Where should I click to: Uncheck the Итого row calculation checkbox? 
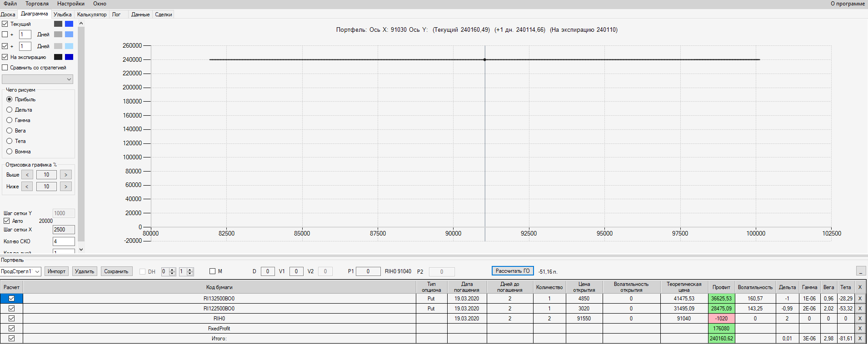tap(12, 339)
